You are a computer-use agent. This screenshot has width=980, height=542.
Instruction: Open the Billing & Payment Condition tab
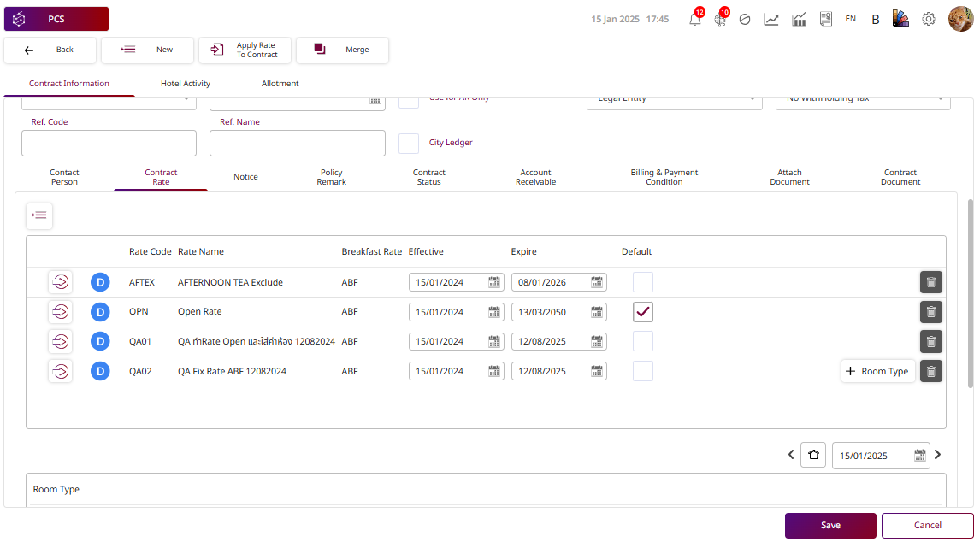[664, 177]
